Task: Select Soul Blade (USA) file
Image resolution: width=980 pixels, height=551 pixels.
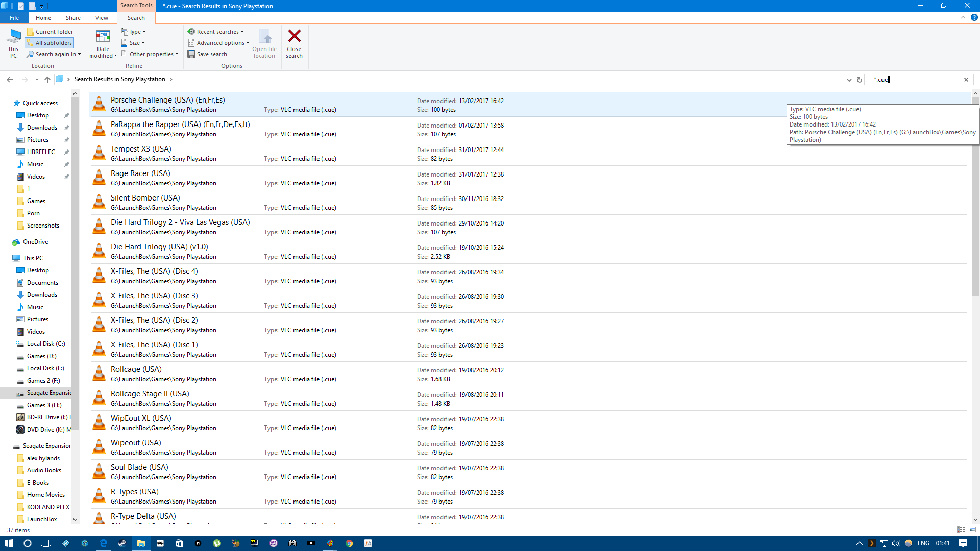Action: [x=528, y=472]
